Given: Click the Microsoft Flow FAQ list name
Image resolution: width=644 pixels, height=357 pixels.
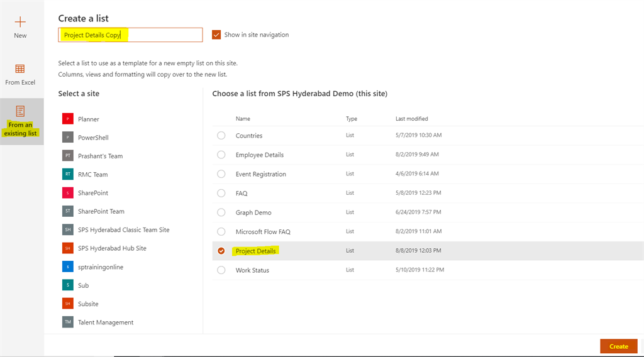Looking at the screenshot, I should click(263, 232).
